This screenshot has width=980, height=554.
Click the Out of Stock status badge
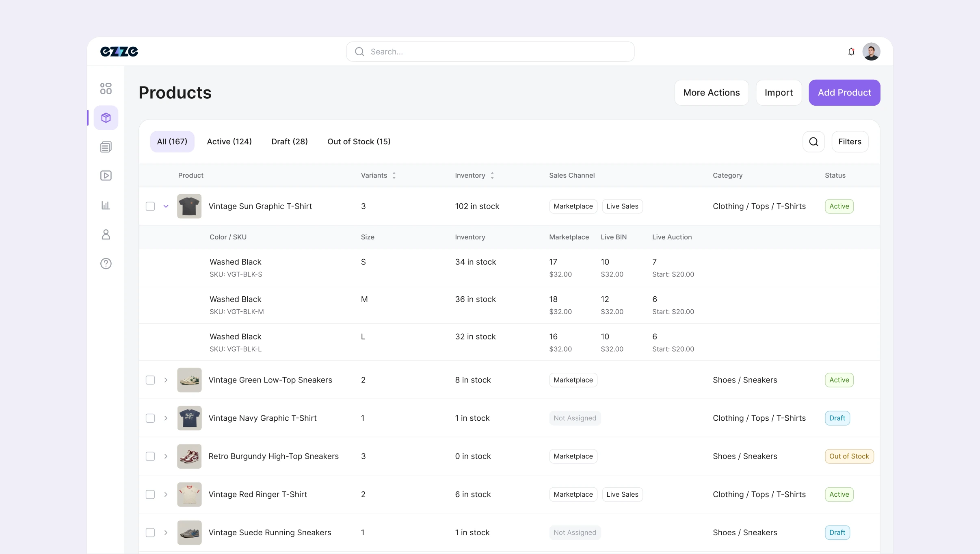(849, 456)
